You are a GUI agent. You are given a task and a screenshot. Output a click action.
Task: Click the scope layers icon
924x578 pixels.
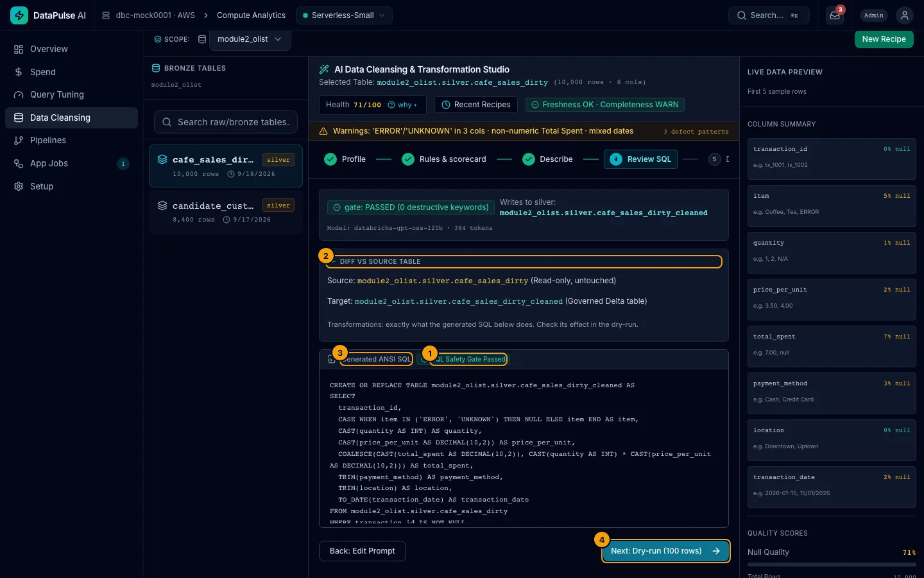click(157, 39)
